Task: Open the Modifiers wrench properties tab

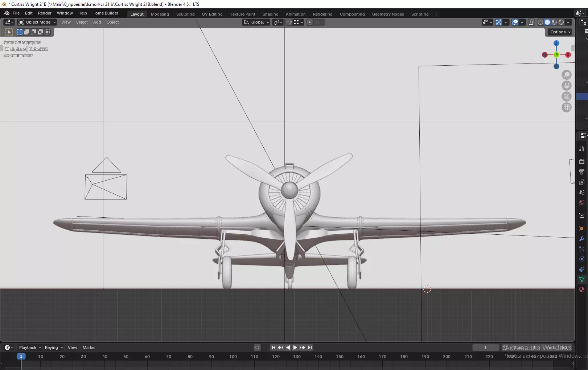Action: 582,239
